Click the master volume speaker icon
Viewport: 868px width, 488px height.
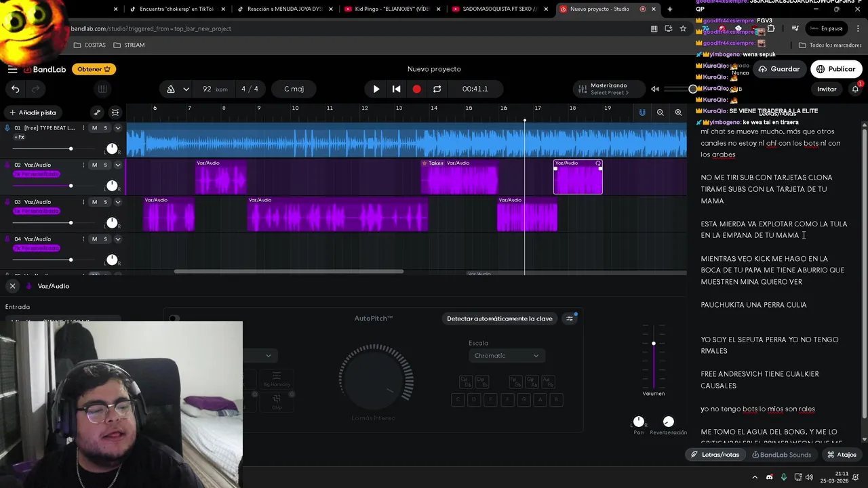654,89
